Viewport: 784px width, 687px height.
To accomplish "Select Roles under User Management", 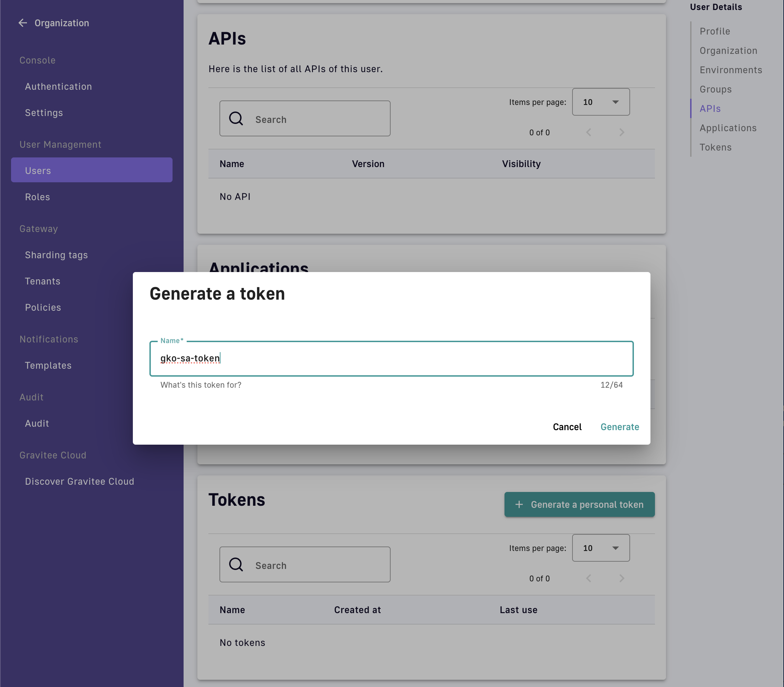I will pos(38,197).
